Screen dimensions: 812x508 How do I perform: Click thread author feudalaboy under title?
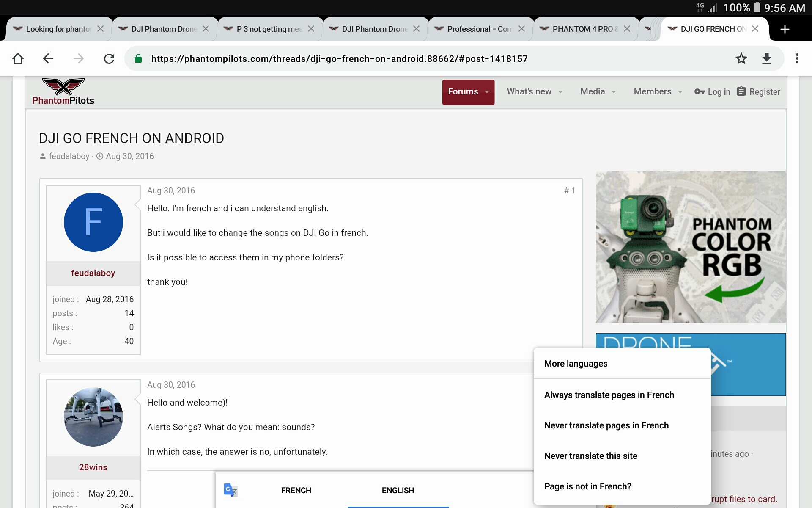(69, 156)
